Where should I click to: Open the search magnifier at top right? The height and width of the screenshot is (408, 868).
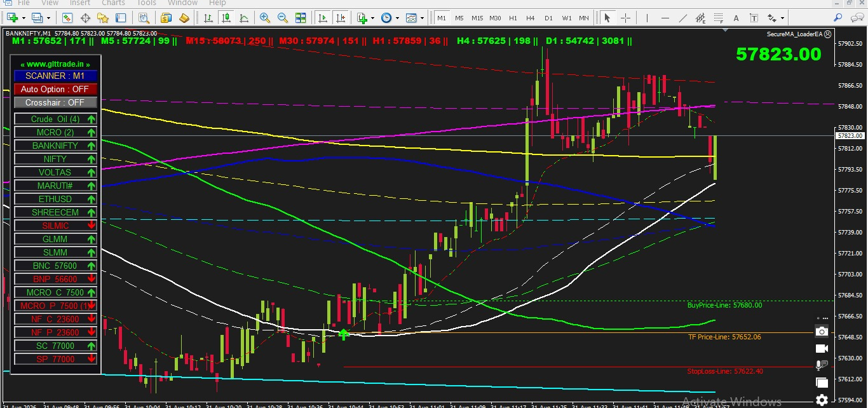pos(837,18)
